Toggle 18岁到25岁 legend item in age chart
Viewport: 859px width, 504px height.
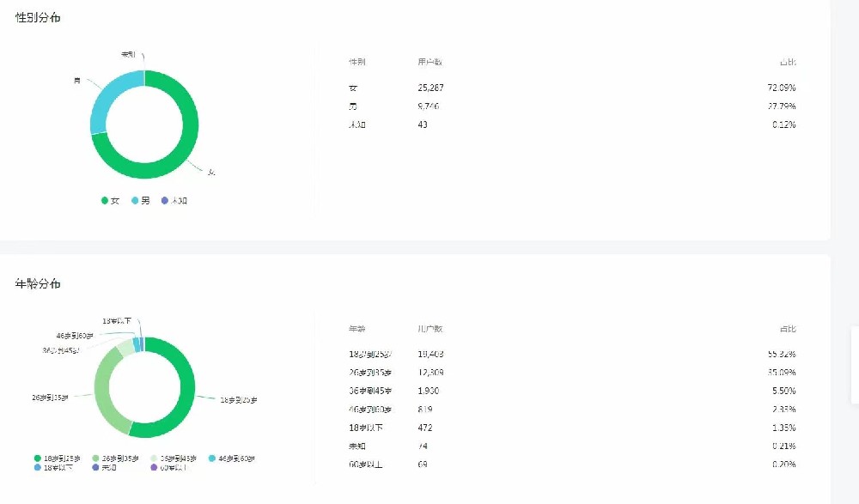(57, 458)
